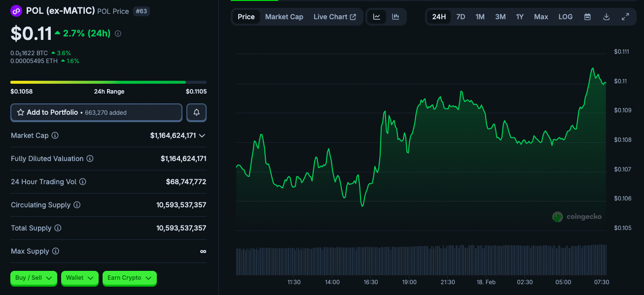Download the chart using the download icon
Viewport: 644px width, 295px height.
pyautogui.click(x=606, y=16)
